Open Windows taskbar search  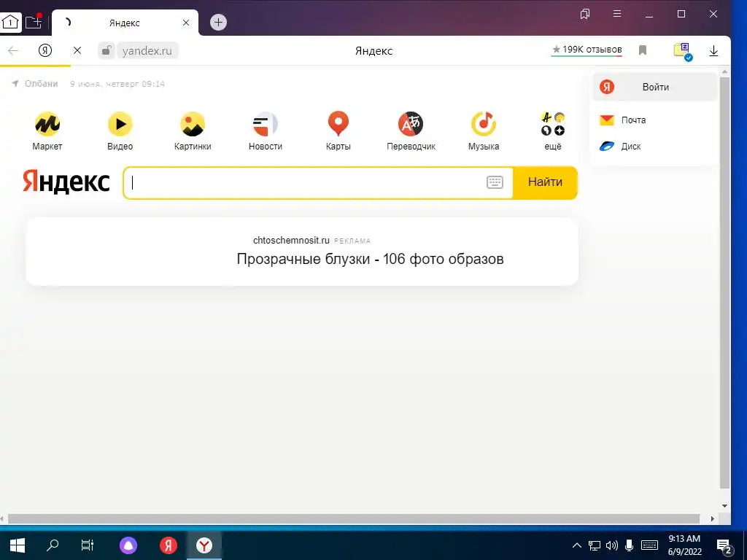pyautogui.click(x=53, y=545)
